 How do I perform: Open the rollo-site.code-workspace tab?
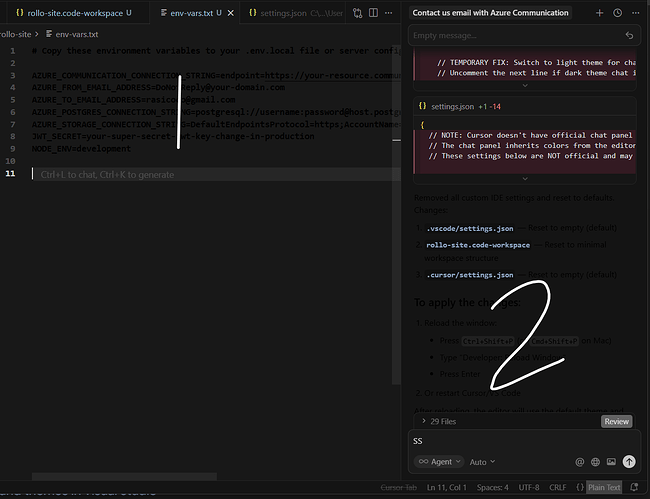[x=75, y=13]
